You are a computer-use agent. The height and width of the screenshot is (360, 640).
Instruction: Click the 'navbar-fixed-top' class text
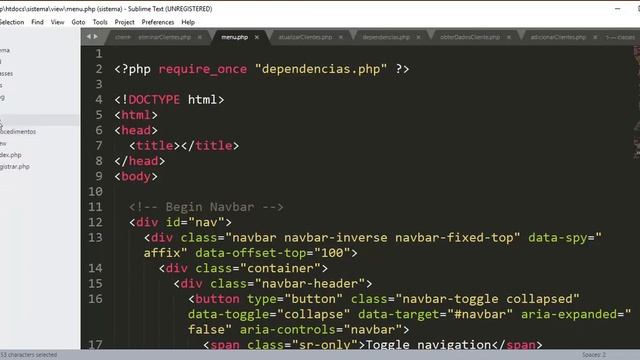tap(454, 238)
